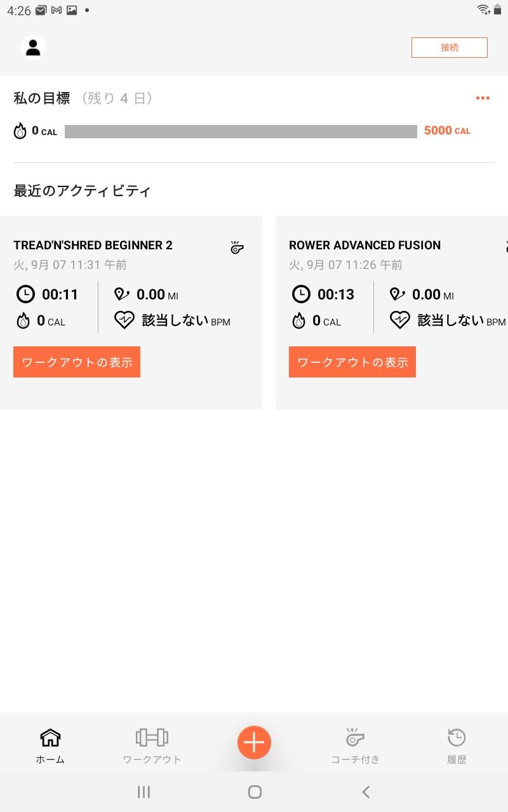Viewport: 508px width, 812px height.
Task: Tap the Android recent apps button
Action: point(144,792)
